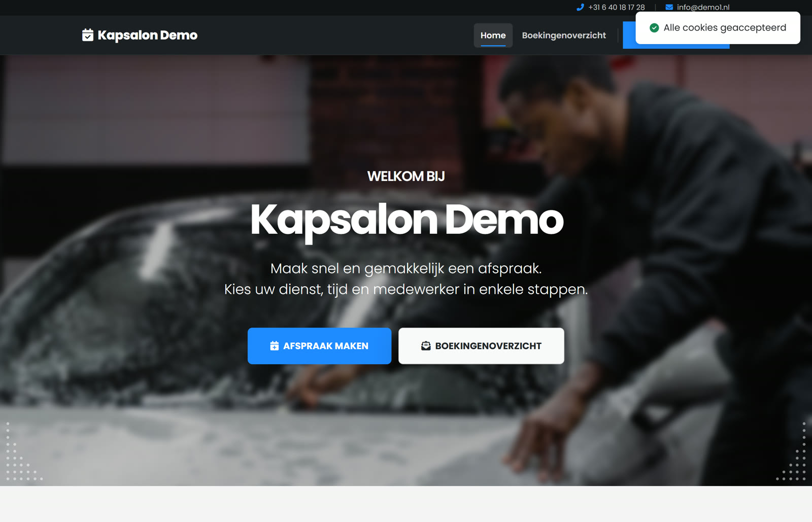The height and width of the screenshot is (522, 812).
Task: Click the line "Maak snel en gemakkelijk een afspraak."
Action: (x=406, y=268)
